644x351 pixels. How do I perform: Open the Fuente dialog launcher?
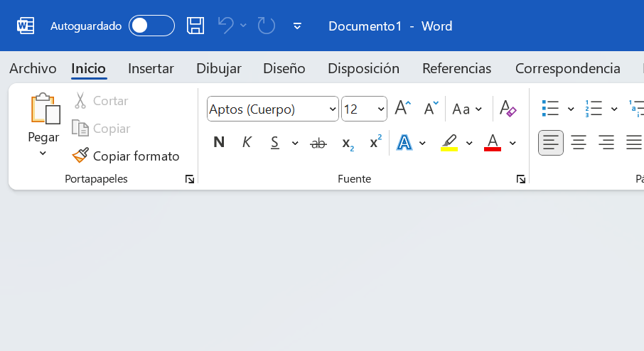521,180
